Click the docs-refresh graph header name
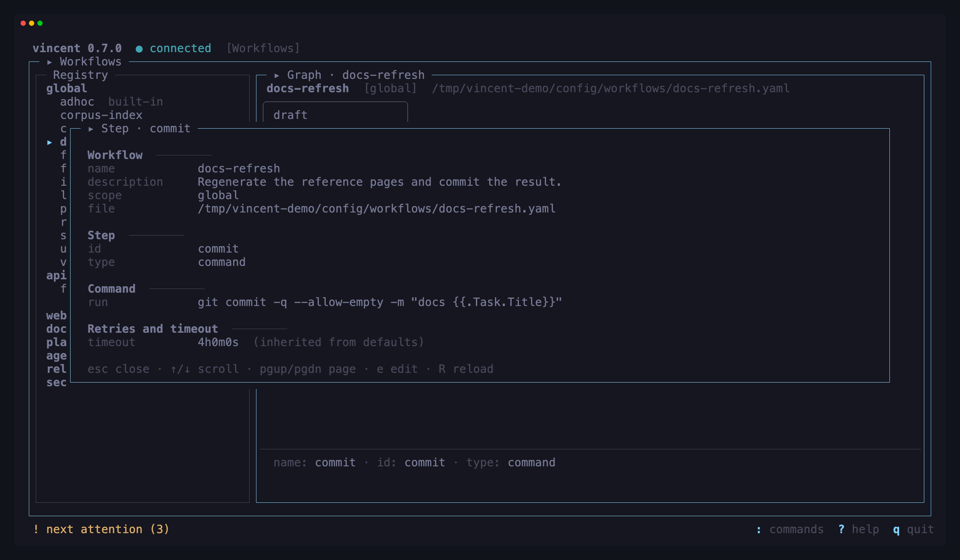 click(x=308, y=88)
